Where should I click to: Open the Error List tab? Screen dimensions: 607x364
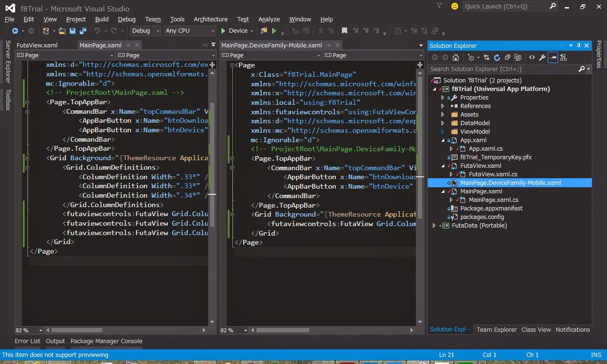[28, 341]
